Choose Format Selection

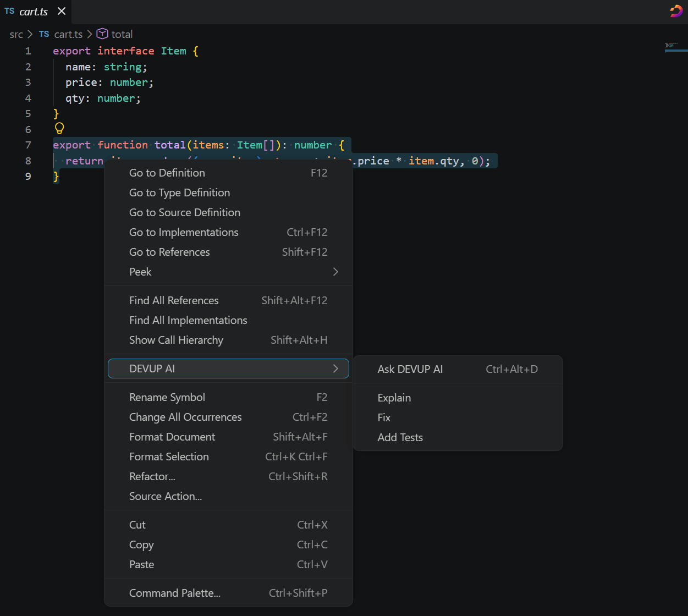(x=228, y=457)
